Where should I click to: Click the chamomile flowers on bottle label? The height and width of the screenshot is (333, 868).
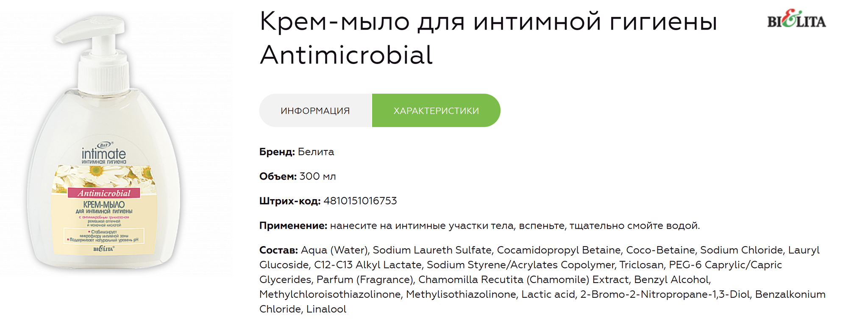coord(104,176)
